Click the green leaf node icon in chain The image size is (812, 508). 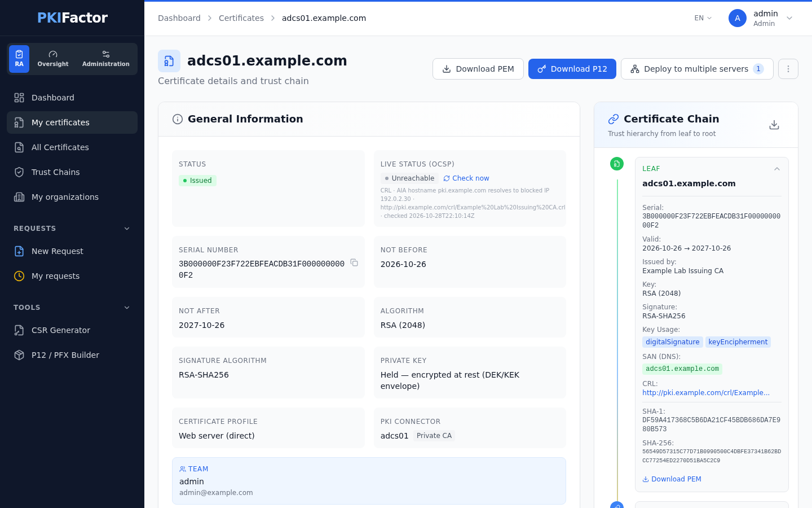click(617, 164)
